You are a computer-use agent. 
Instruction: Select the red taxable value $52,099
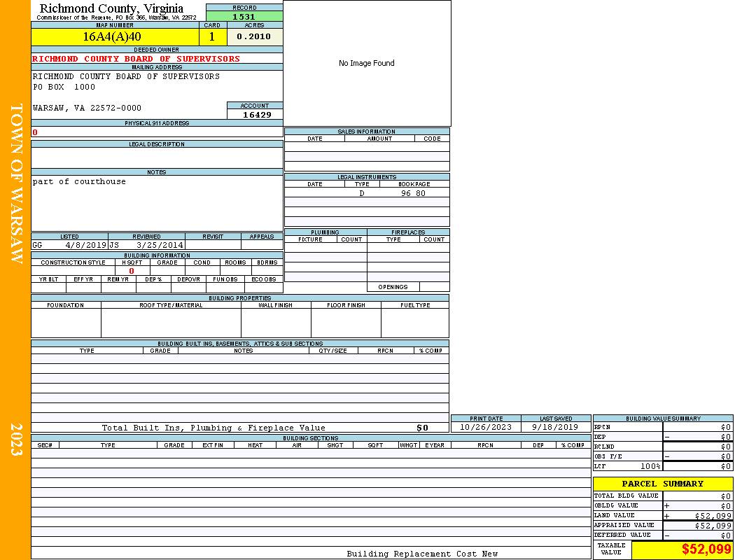pyautogui.click(x=706, y=549)
